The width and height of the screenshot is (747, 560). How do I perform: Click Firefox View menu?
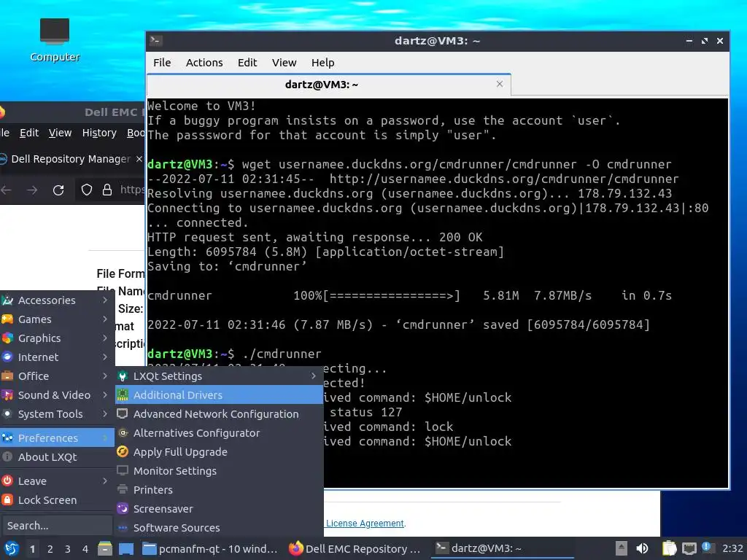(x=60, y=133)
